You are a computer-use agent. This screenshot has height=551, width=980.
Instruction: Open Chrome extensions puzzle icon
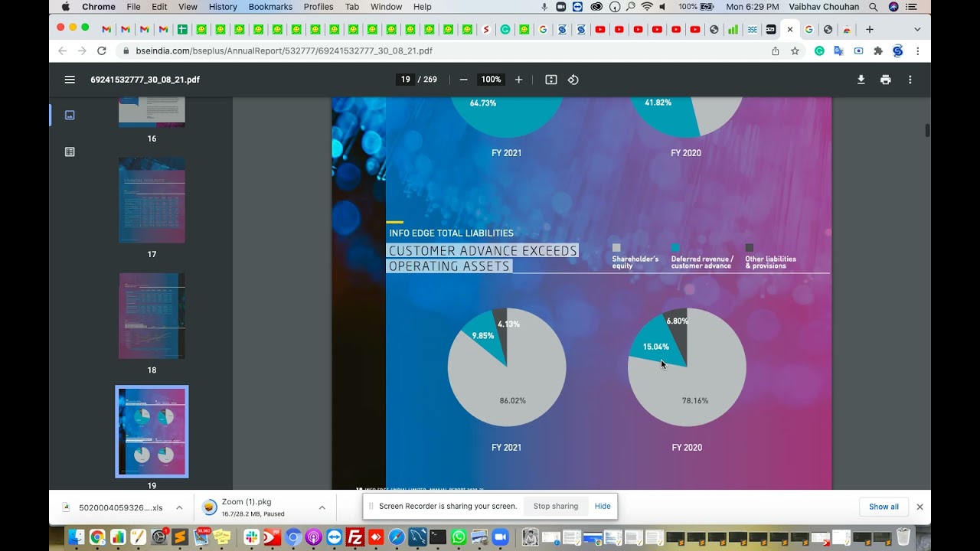coord(877,51)
